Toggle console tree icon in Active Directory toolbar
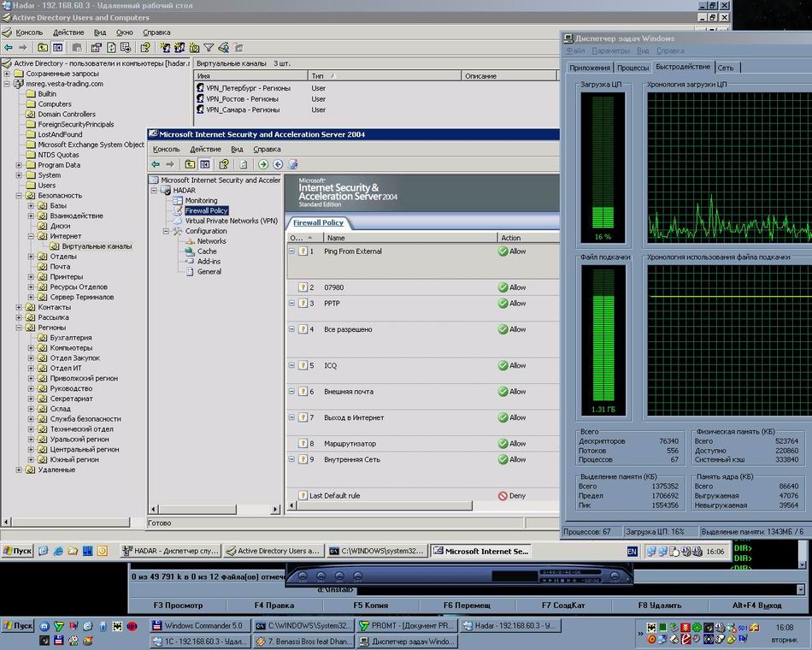 (58, 48)
